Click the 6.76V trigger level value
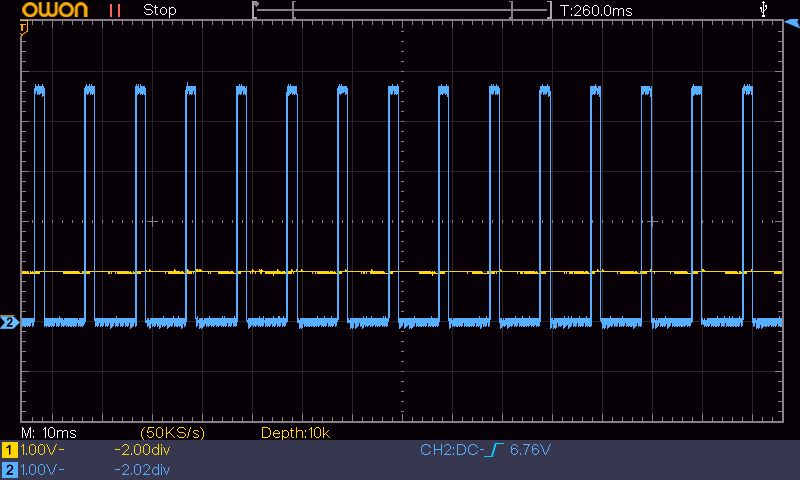Viewport: 800px width, 480px height. pyautogui.click(x=530, y=450)
